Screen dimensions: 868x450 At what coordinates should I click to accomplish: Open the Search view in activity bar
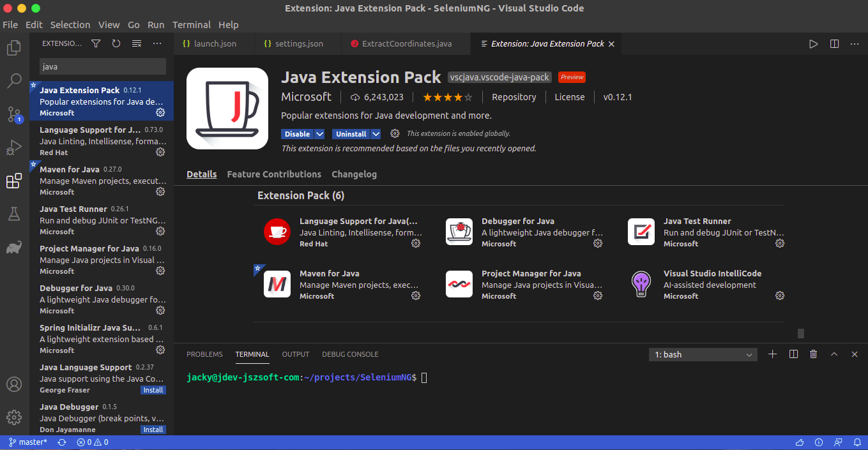click(14, 81)
